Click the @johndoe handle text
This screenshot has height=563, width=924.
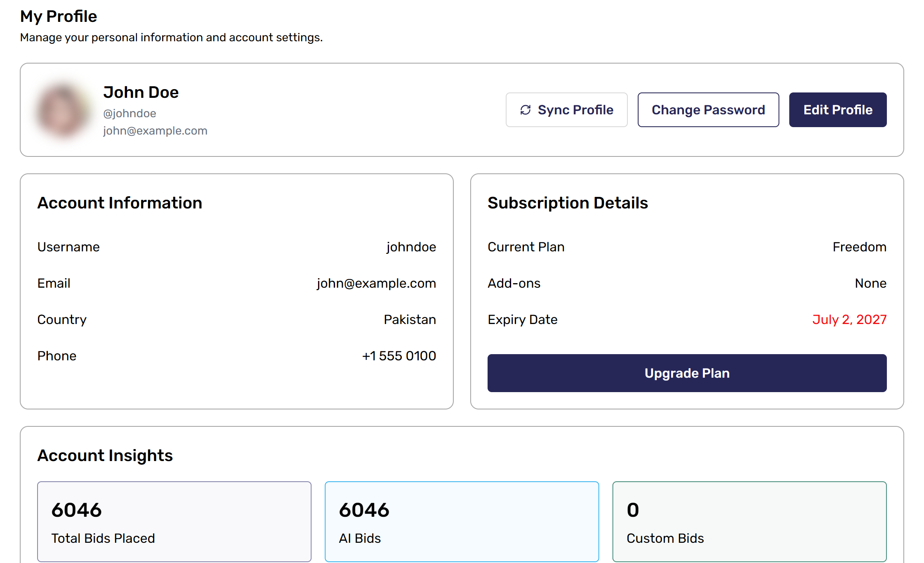(x=130, y=113)
